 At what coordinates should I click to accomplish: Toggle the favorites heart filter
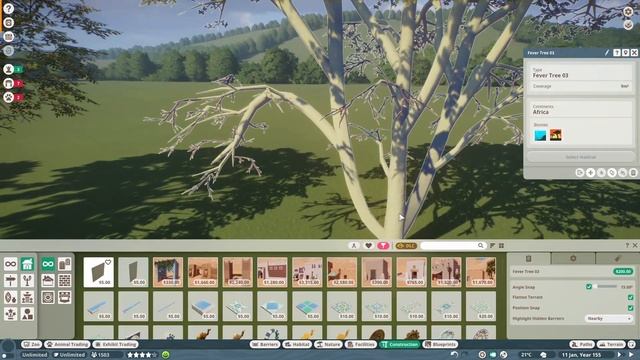point(368,245)
